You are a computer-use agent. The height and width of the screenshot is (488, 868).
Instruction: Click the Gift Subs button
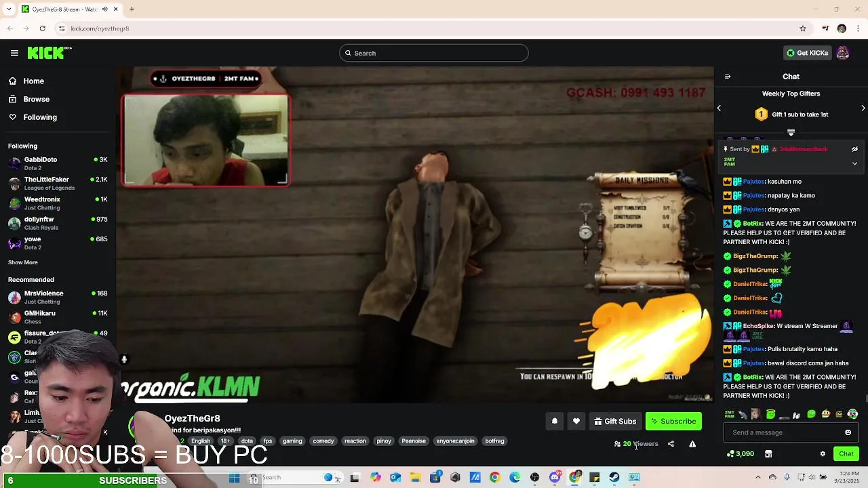[x=615, y=422]
